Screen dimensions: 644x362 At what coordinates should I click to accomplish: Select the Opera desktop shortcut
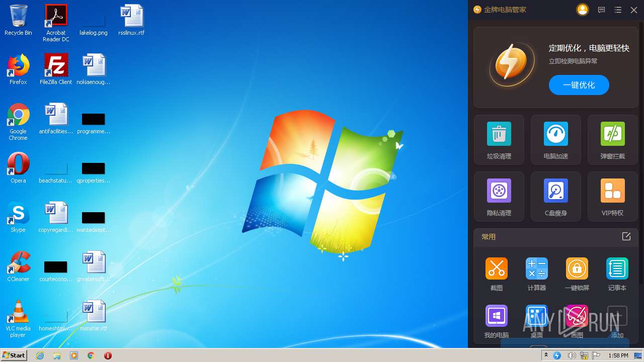[x=18, y=168]
